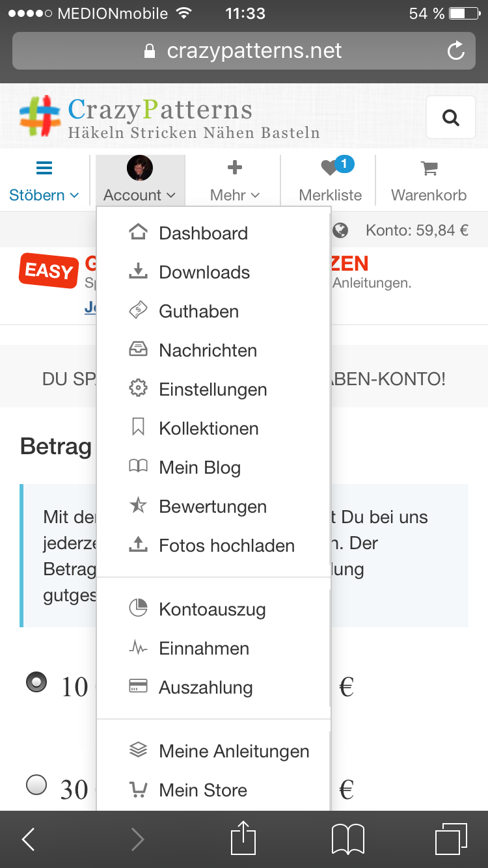Tap the search magnifier icon

[451, 118]
